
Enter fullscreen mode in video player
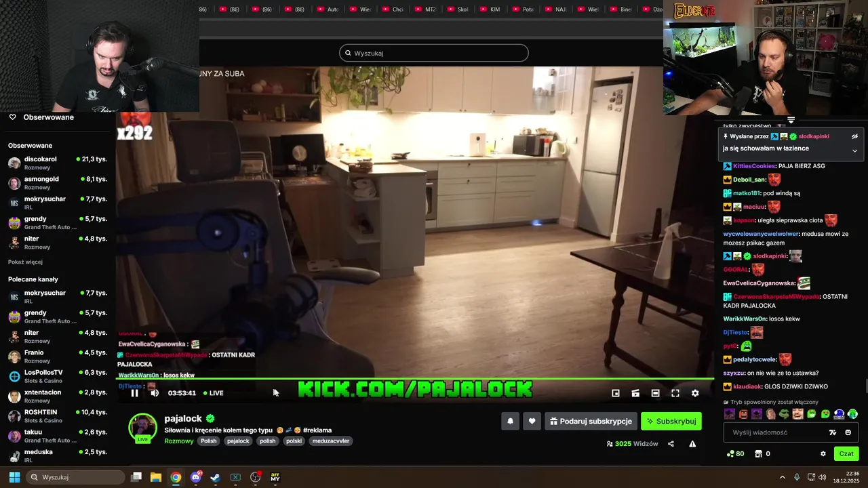tap(675, 393)
